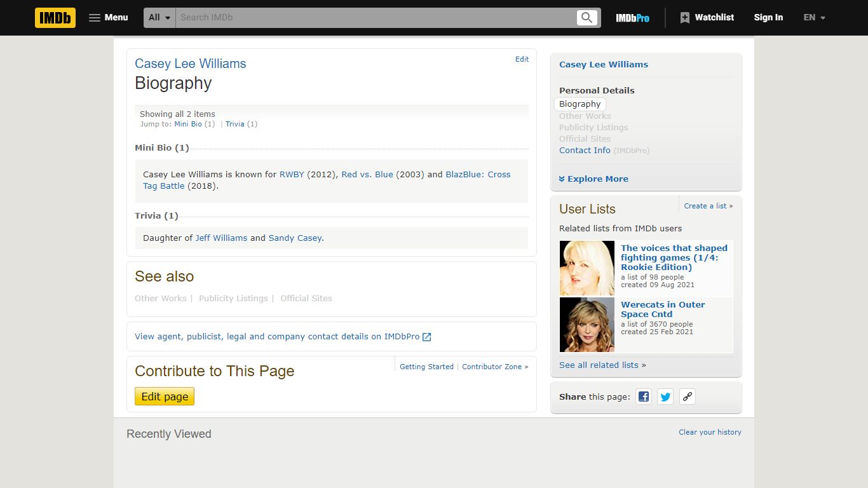This screenshot has height=488, width=868.
Task: Click Sign In
Action: (x=768, y=18)
